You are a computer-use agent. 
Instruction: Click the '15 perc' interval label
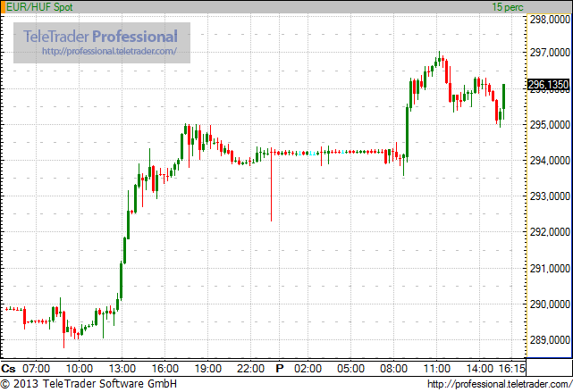click(508, 7)
